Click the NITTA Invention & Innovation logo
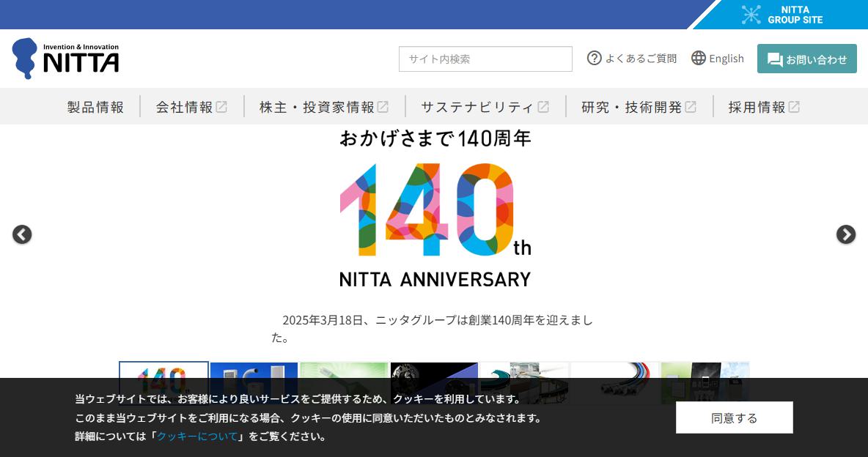This screenshot has height=457, width=868. [x=65, y=58]
